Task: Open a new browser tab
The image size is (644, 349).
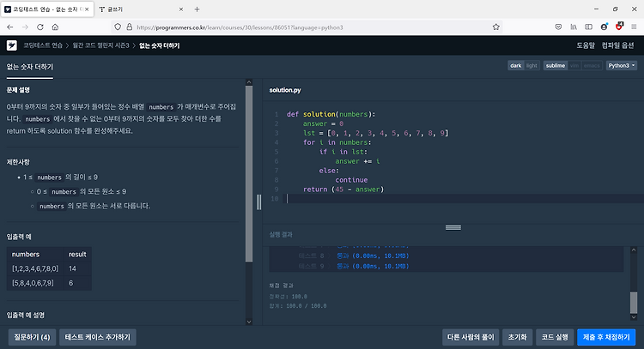Action: (197, 9)
